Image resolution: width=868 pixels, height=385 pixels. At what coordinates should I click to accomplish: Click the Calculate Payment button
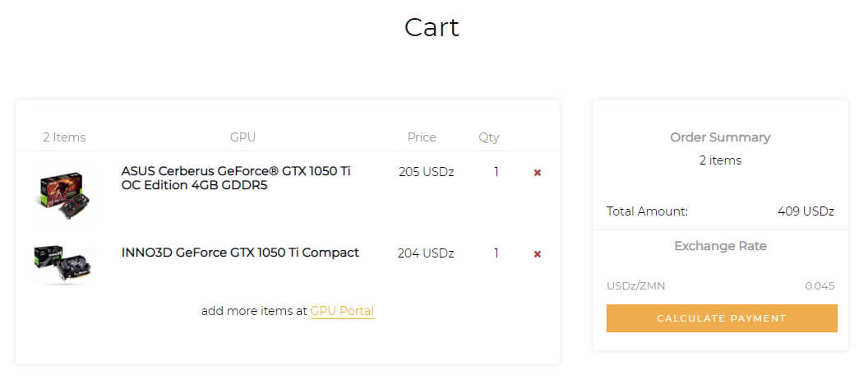point(722,318)
